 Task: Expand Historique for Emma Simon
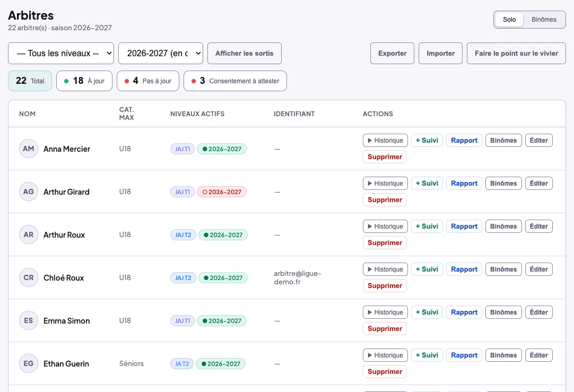click(385, 312)
